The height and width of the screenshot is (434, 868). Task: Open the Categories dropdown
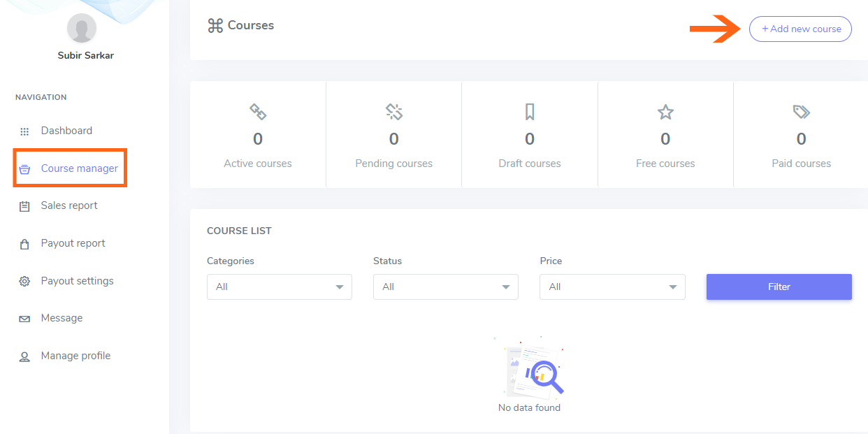coord(279,287)
